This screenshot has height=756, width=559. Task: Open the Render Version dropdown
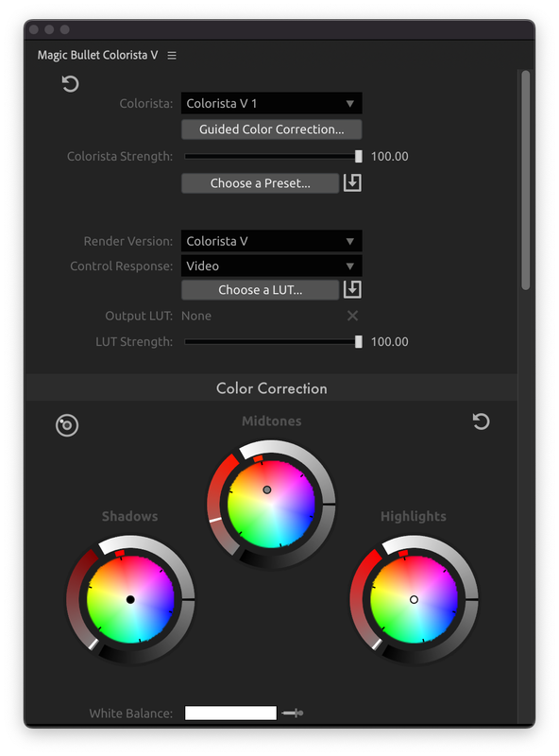coord(271,241)
